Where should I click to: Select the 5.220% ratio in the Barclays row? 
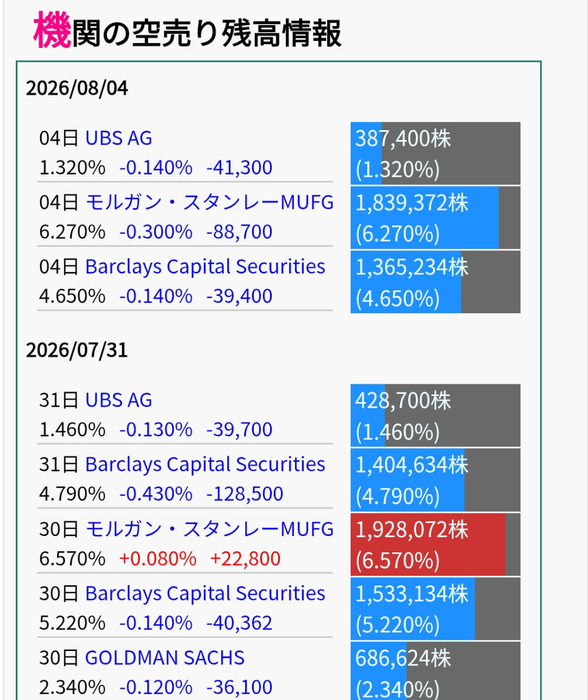click(72, 623)
